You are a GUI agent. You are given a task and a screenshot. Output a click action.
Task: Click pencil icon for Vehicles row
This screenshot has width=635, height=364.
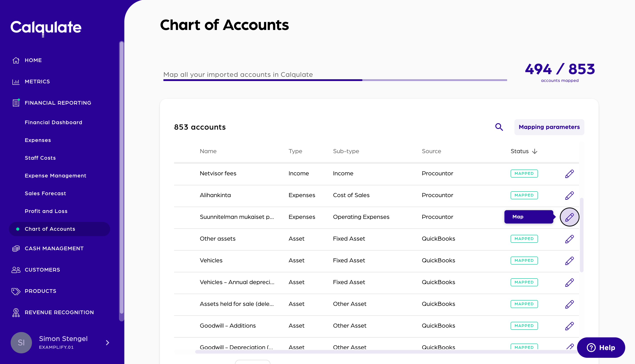(570, 261)
